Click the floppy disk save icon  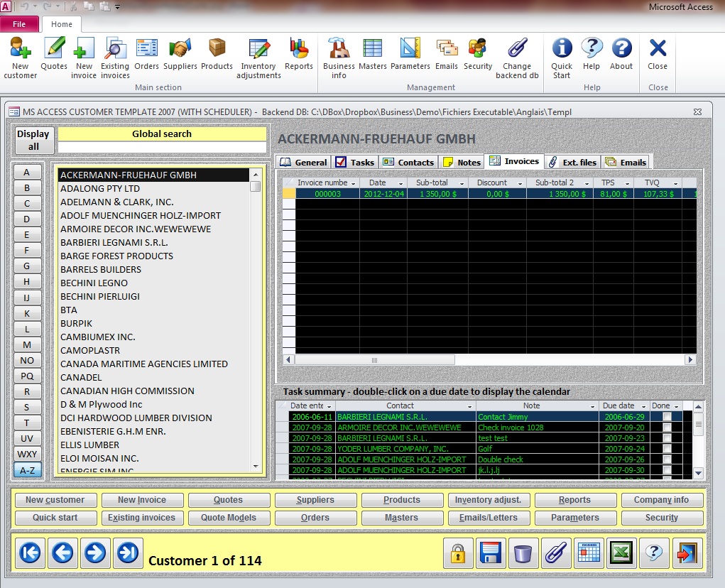click(491, 552)
